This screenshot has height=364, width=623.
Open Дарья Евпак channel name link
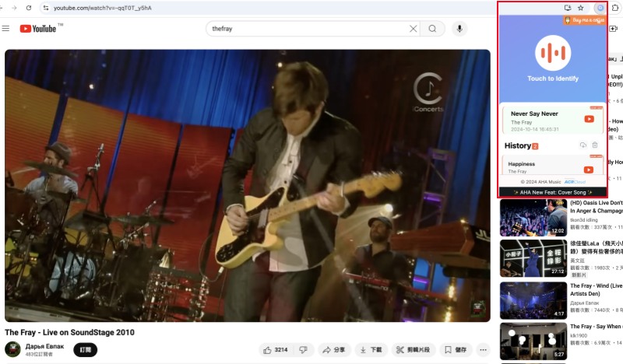pos(44,347)
